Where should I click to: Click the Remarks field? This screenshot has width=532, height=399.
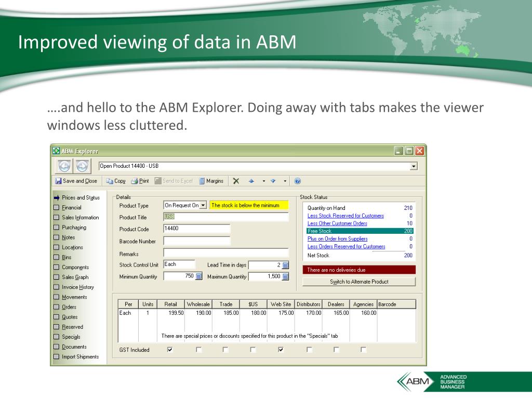pyautogui.click(x=225, y=253)
